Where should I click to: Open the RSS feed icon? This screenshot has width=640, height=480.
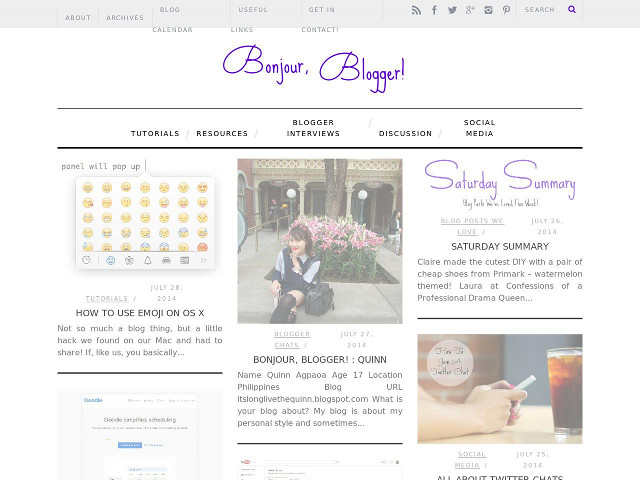(x=416, y=10)
